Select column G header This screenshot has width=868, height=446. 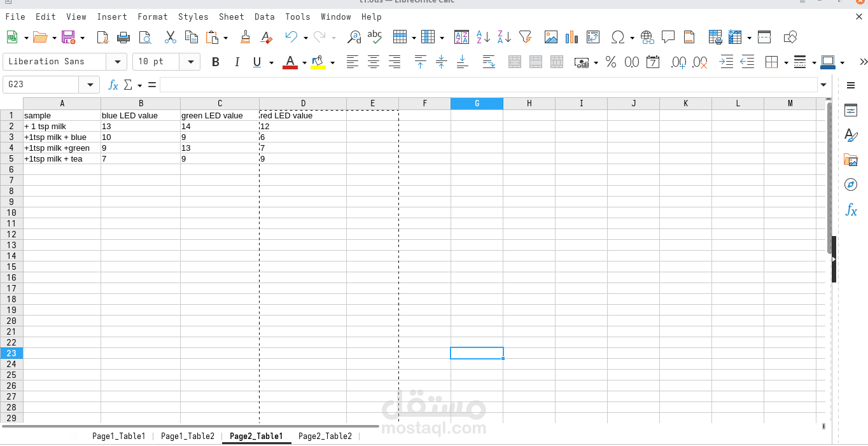tap(477, 104)
